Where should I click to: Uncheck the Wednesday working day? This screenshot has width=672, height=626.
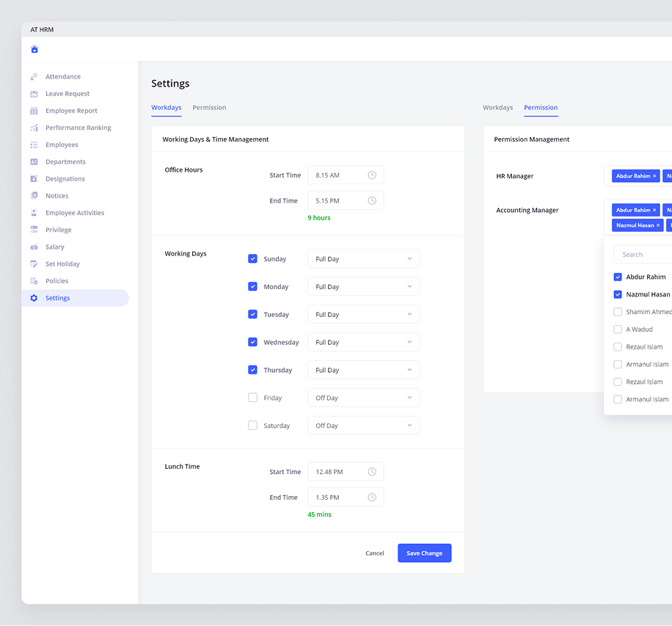click(253, 342)
